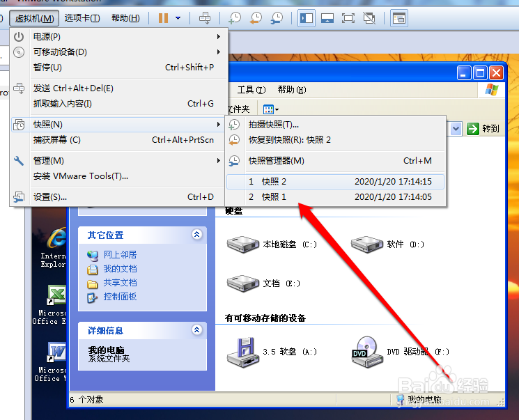Image resolution: width=519 pixels, height=420 pixels.
Task: Select 发送 Ctrl+Alt+Del(E) entry
Action: coord(119,88)
